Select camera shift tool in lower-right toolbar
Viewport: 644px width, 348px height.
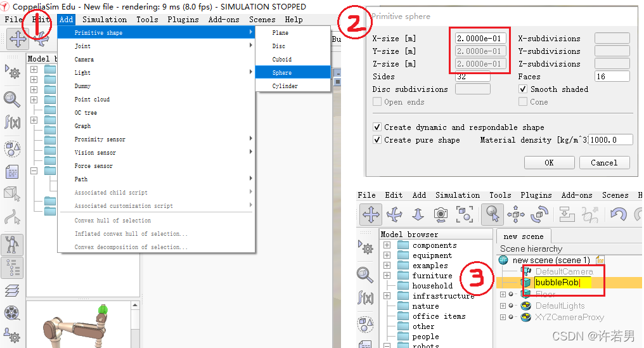coord(418,214)
